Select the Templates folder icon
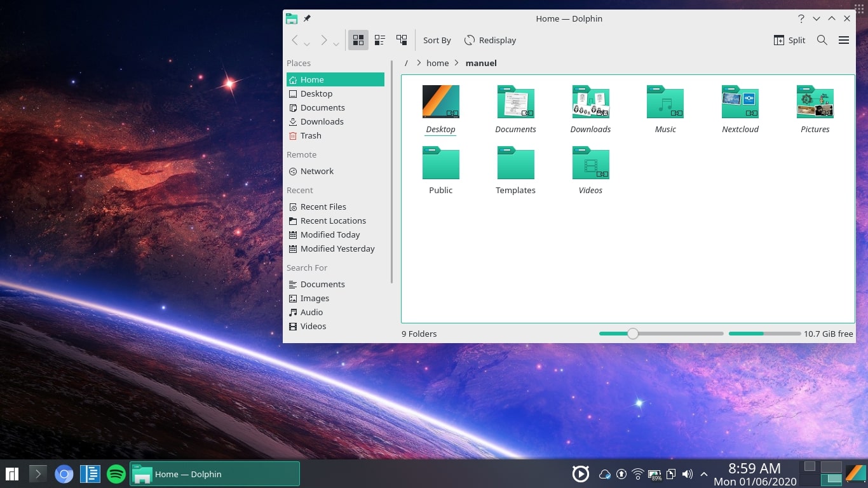 tap(516, 163)
